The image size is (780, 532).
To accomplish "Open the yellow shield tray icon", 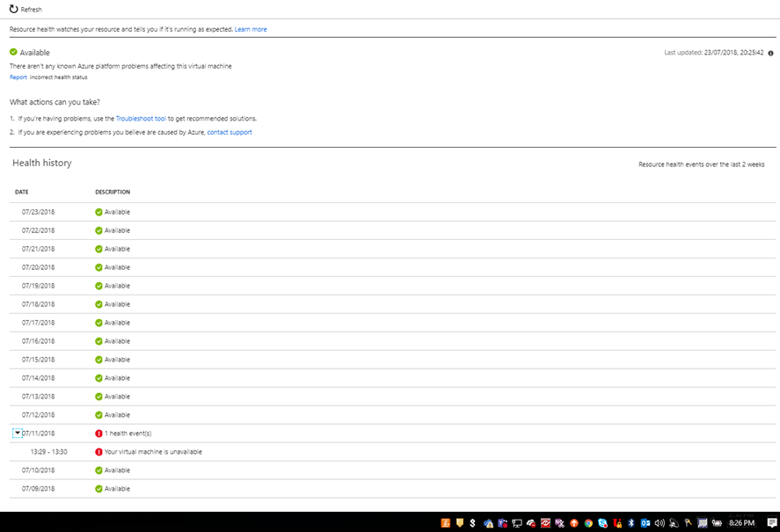I will 460,523.
